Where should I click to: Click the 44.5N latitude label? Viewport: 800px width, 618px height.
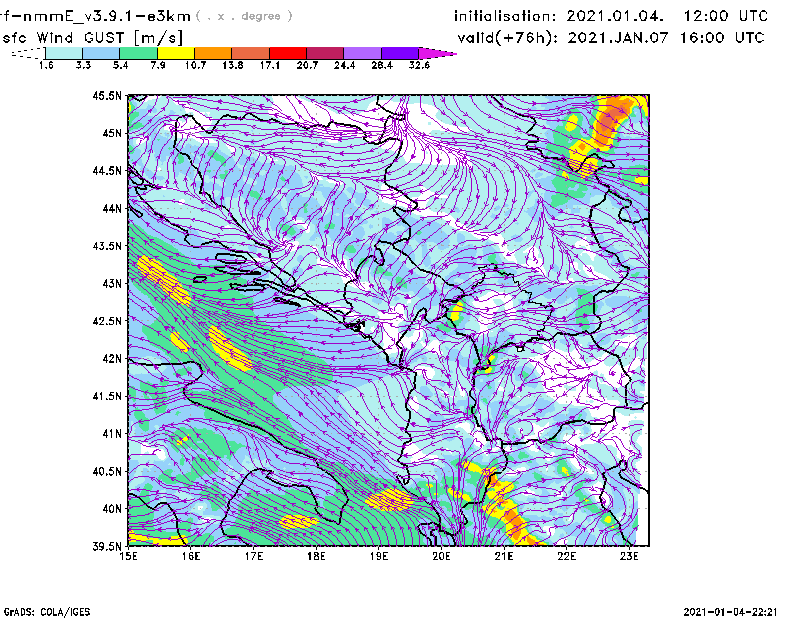[107, 170]
